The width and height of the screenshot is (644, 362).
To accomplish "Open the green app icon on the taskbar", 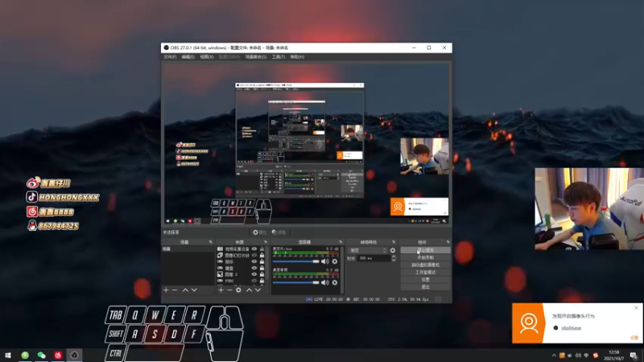I will (x=25, y=355).
